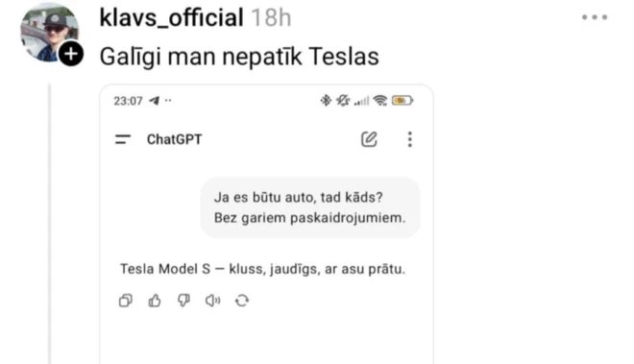Start new chat with compose icon

click(x=369, y=139)
